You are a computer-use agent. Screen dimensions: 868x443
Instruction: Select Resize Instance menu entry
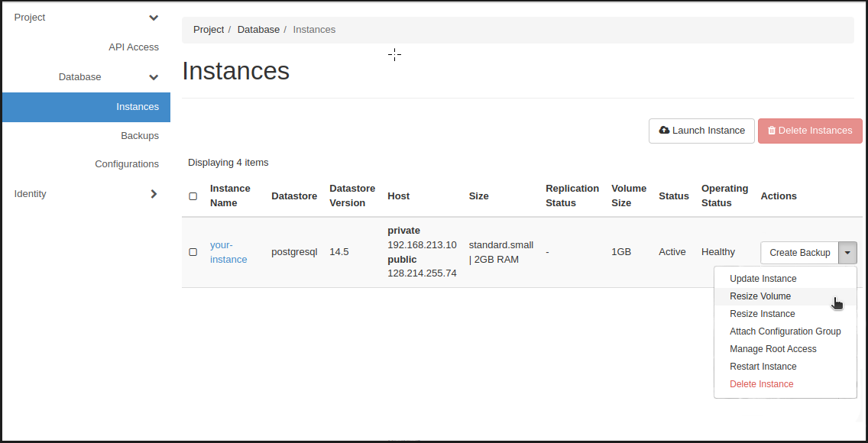(x=762, y=314)
